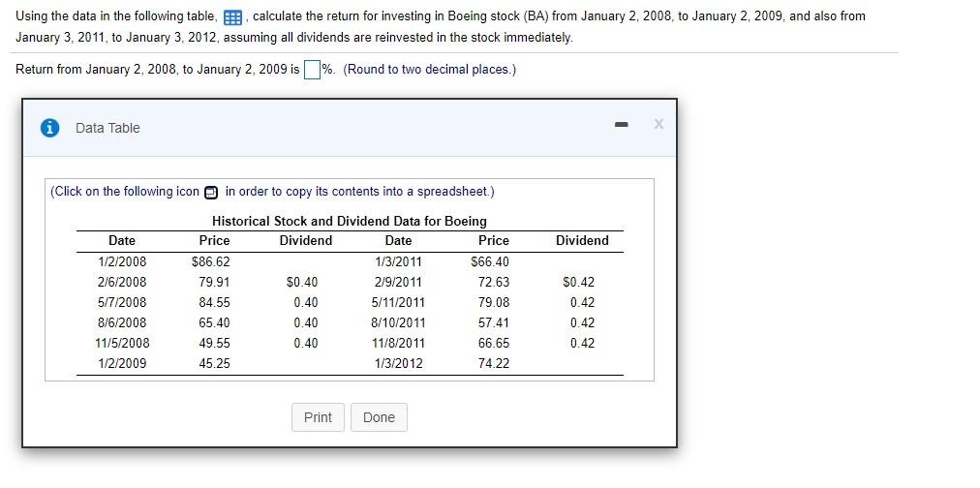Select the 2/6/2008 date cell
The height and width of the screenshot is (488, 980).
[x=122, y=283]
